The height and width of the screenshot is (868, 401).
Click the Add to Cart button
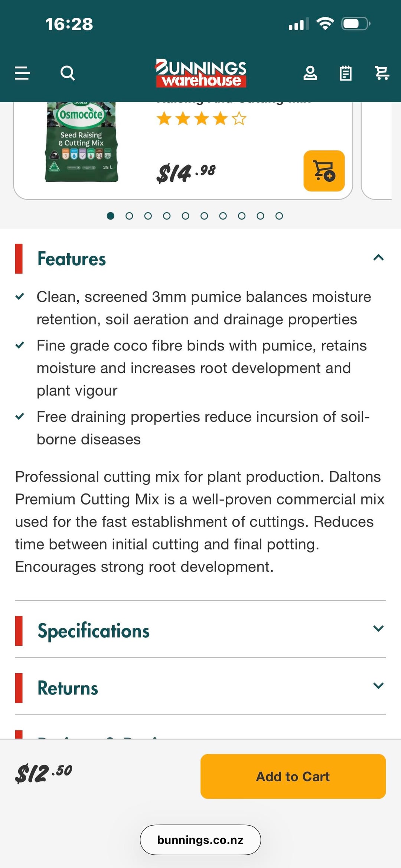click(x=293, y=776)
